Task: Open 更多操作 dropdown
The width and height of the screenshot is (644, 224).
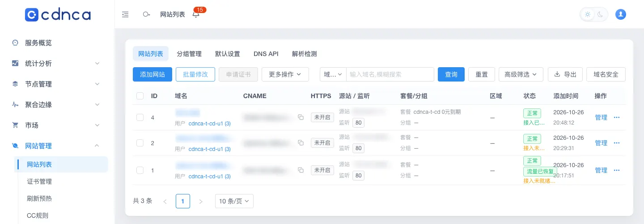Action: point(285,74)
